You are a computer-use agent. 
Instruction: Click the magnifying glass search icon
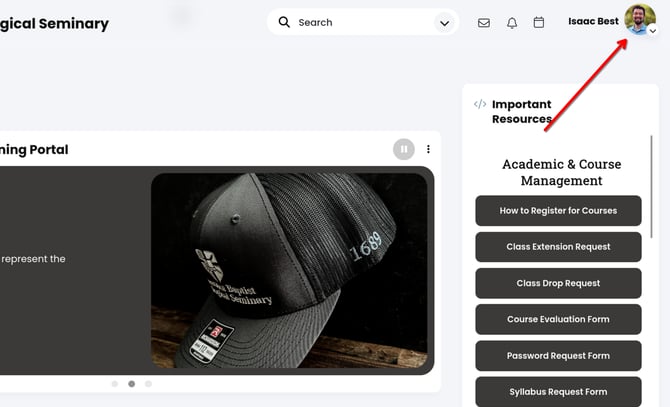284,22
